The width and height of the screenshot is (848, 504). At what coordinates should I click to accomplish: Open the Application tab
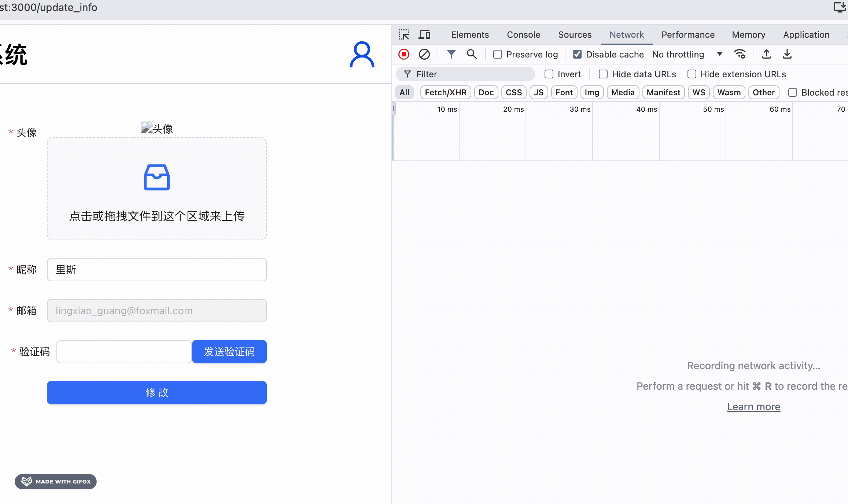coord(806,35)
